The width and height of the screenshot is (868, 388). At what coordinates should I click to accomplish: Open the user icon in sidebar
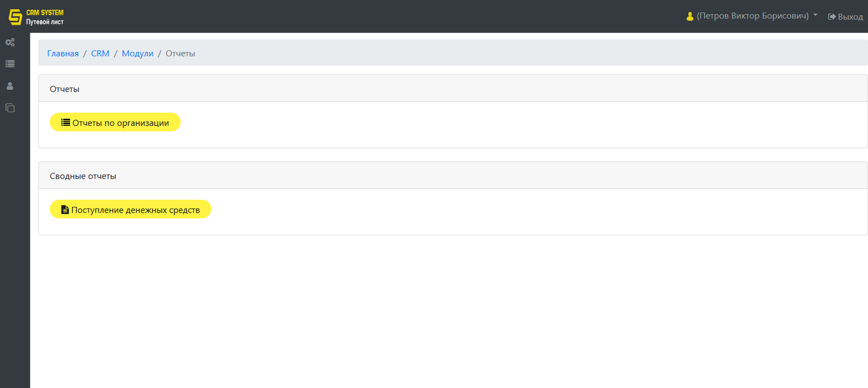[x=10, y=86]
